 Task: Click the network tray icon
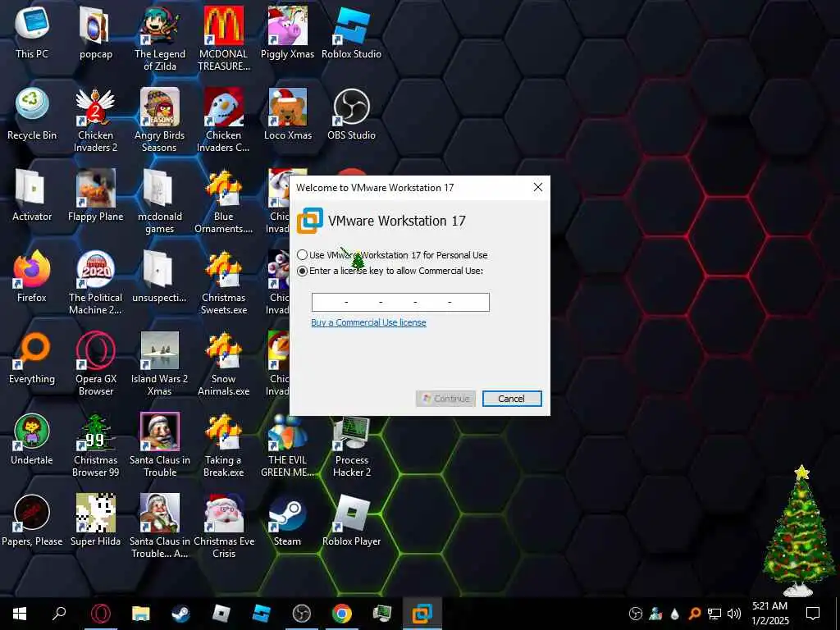[714, 614]
